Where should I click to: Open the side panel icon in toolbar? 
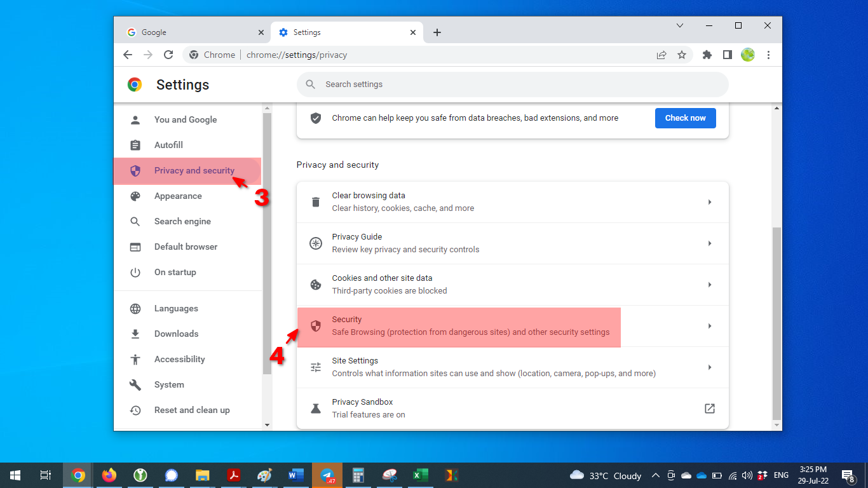tap(728, 55)
